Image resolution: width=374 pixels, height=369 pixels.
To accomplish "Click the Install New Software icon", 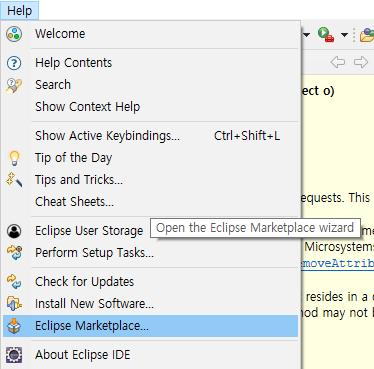I will click(x=14, y=304).
